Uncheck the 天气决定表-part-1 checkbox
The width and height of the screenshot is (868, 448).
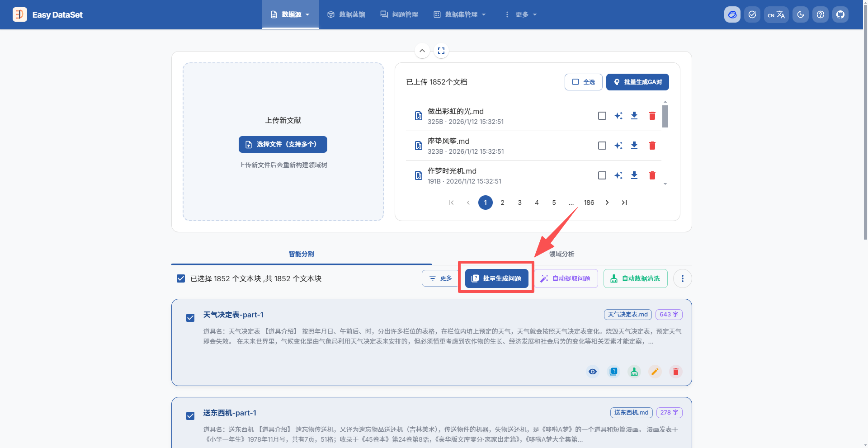pyautogui.click(x=190, y=318)
